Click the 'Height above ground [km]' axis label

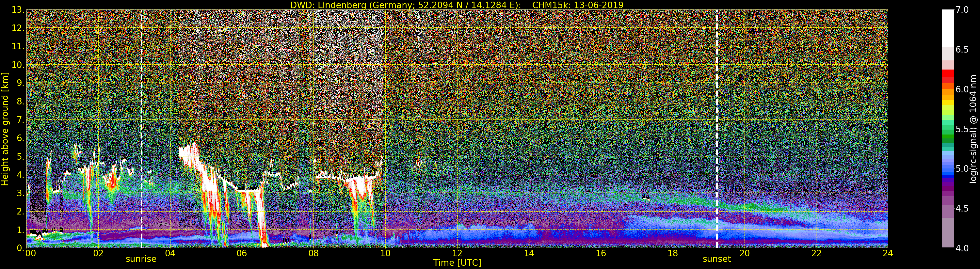pos(5,129)
